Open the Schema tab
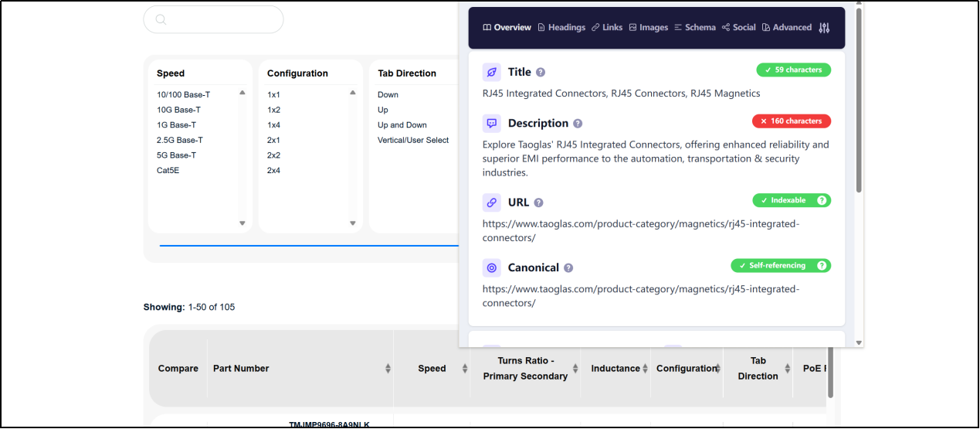 [x=695, y=28]
